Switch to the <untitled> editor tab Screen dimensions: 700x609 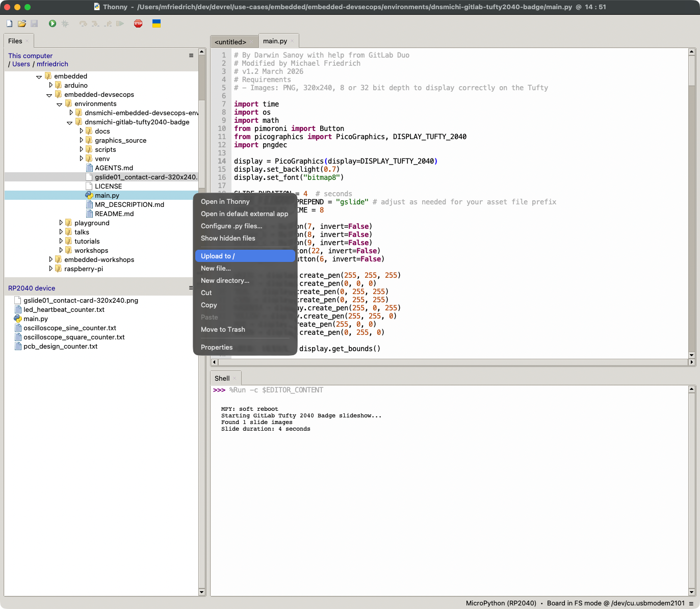(230, 42)
